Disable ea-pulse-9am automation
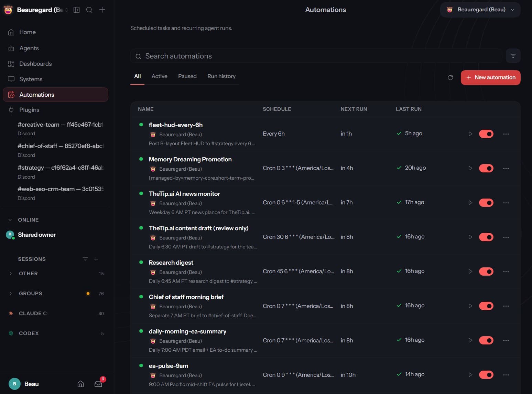Screen dimensions: 532x394 point(486,375)
